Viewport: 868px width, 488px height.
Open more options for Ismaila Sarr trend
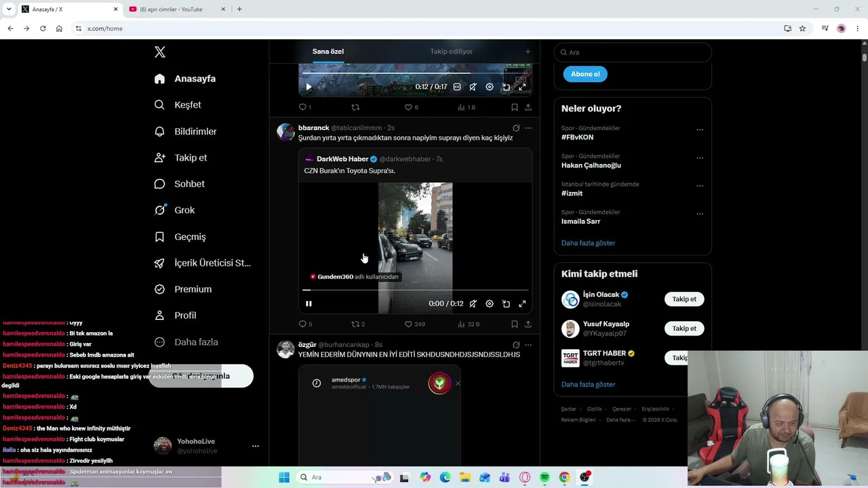point(700,213)
